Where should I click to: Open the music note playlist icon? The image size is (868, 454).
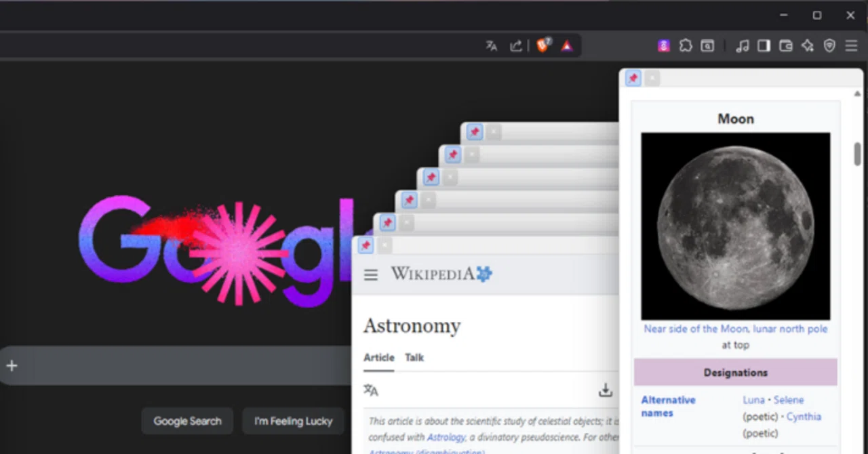(743, 46)
